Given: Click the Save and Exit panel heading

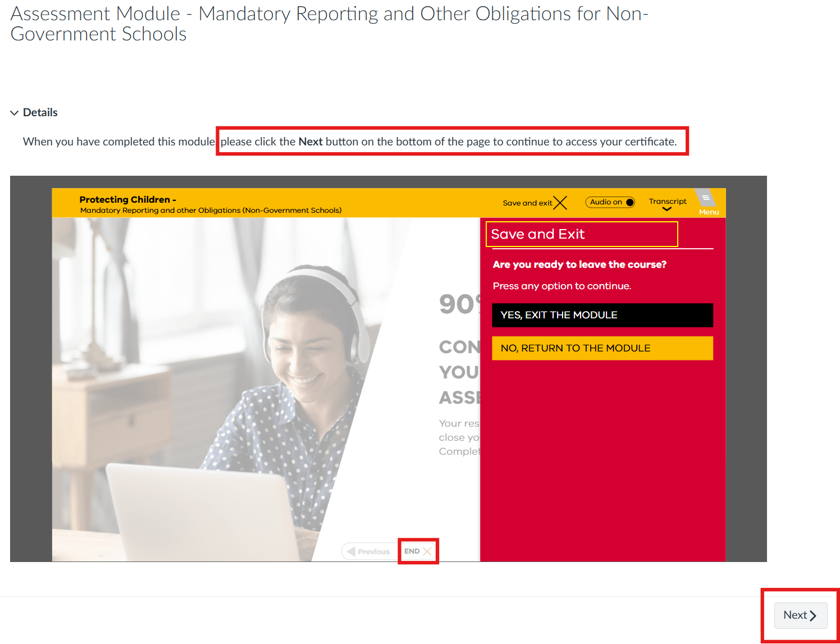Looking at the screenshot, I should coord(538,234).
